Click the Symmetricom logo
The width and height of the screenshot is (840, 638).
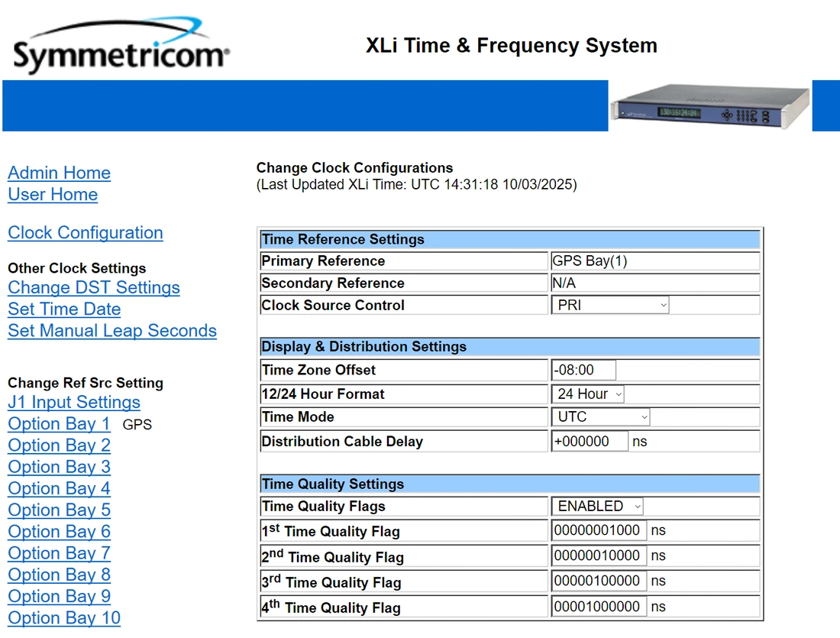[x=121, y=47]
